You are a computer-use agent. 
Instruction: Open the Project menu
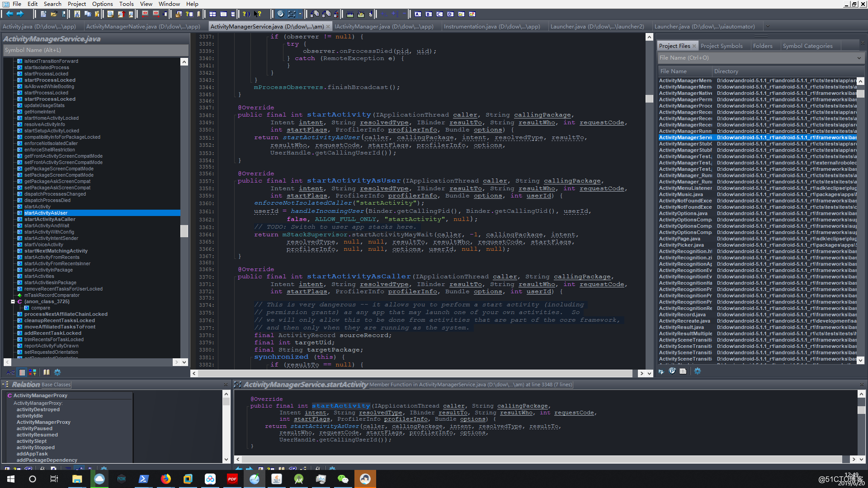click(x=77, y=4)
